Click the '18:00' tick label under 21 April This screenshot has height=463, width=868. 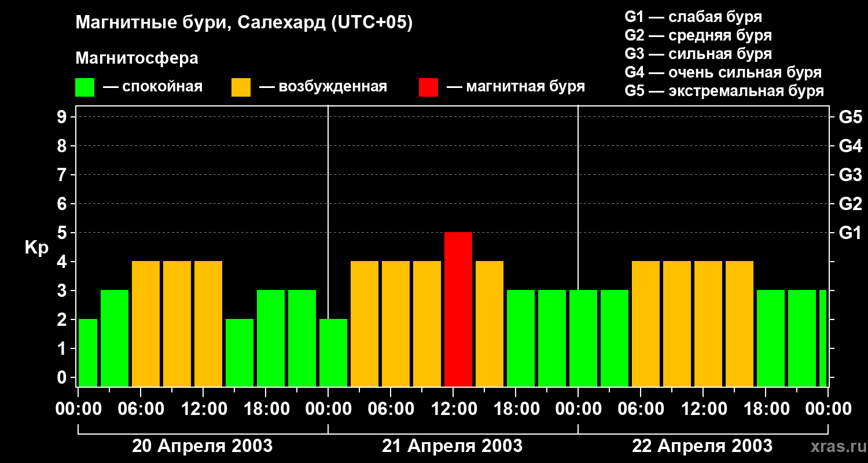click(516, 409)
